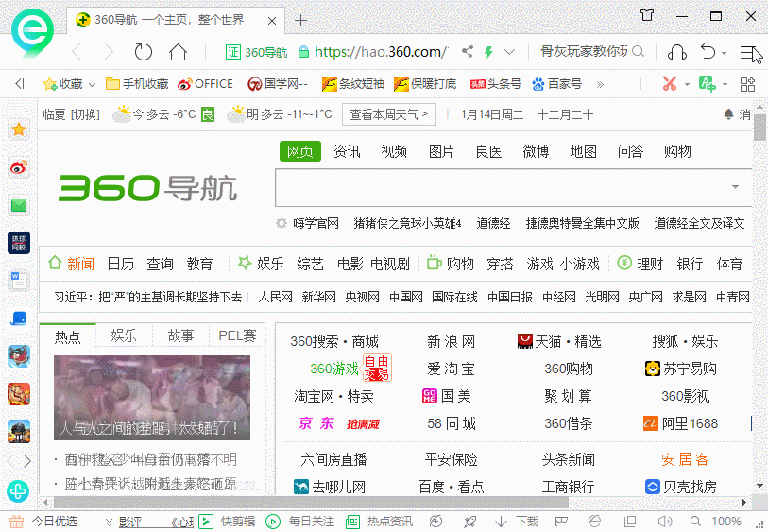The image size is (768, 532).
Task: Show next sidebar apps with right chevron
Action: click(x=27, y=461)
